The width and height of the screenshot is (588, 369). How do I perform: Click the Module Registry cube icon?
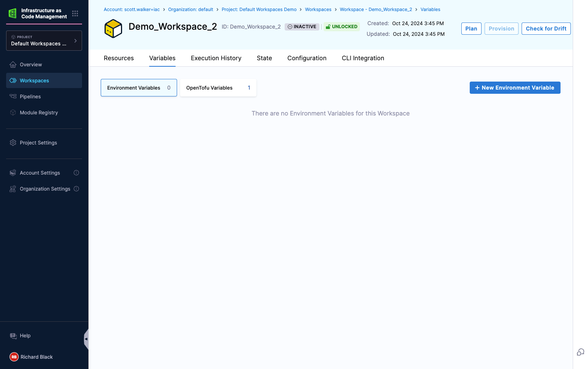13,112
